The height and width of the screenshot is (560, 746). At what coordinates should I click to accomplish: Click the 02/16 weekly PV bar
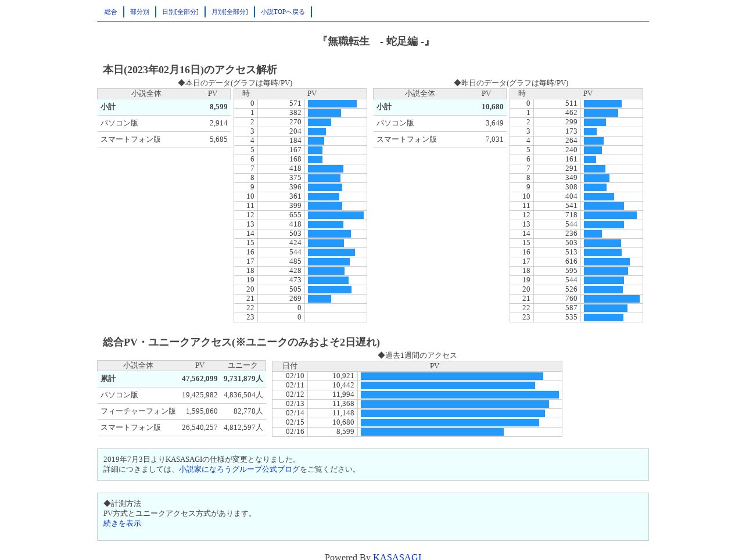tap(432, 432)
